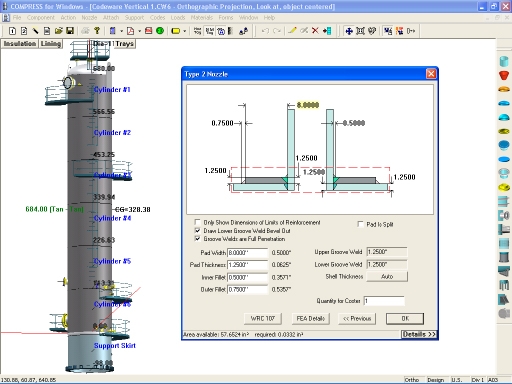The image size is (512, 384).
Task: Select the orange dome head icon
Action: (x=504, y=89)
